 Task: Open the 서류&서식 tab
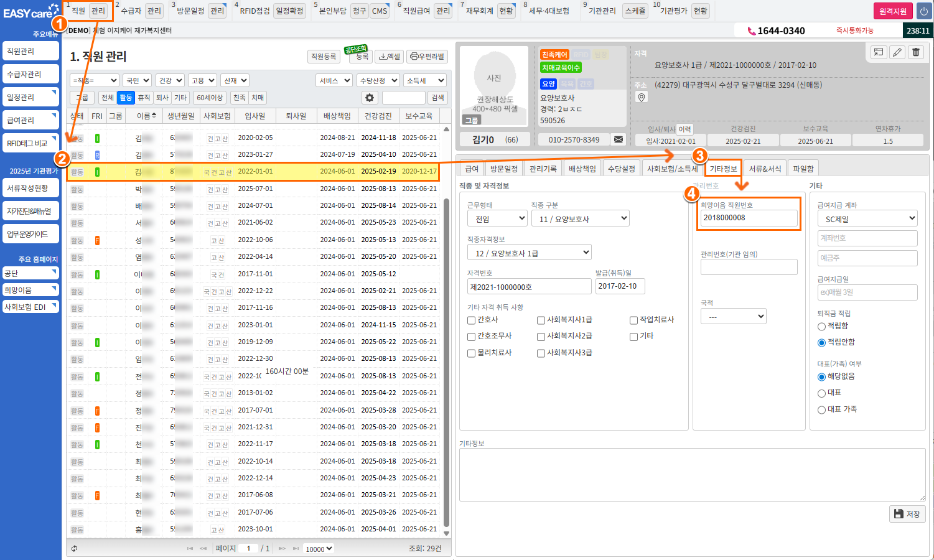tap(765, 169)
